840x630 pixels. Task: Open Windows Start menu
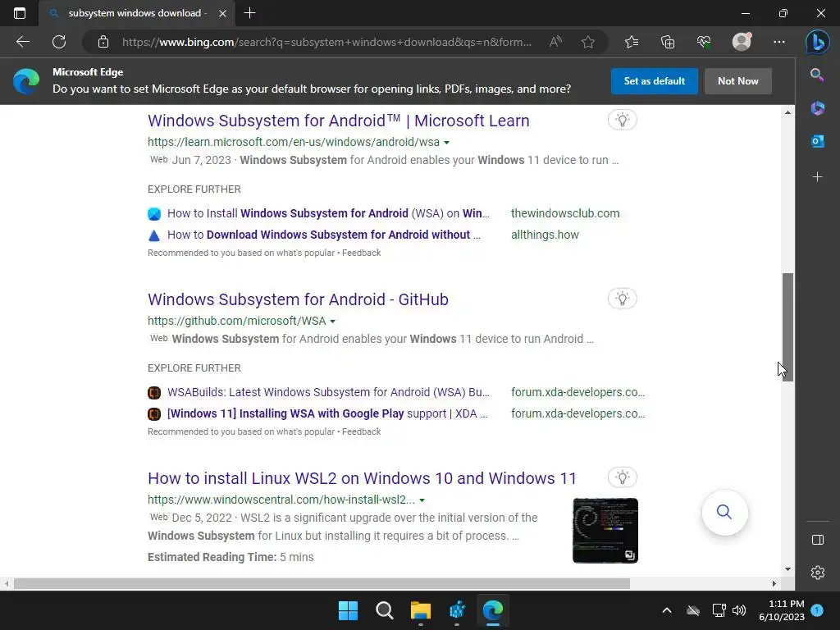click(x=348, y=610)
